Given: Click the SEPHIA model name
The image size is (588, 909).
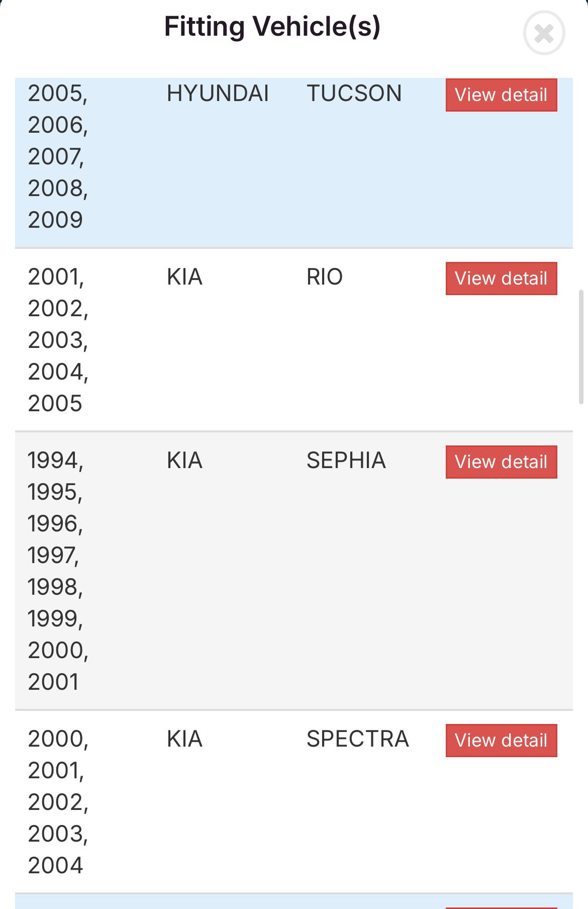Looking at the screenshot, I should 346,461.
